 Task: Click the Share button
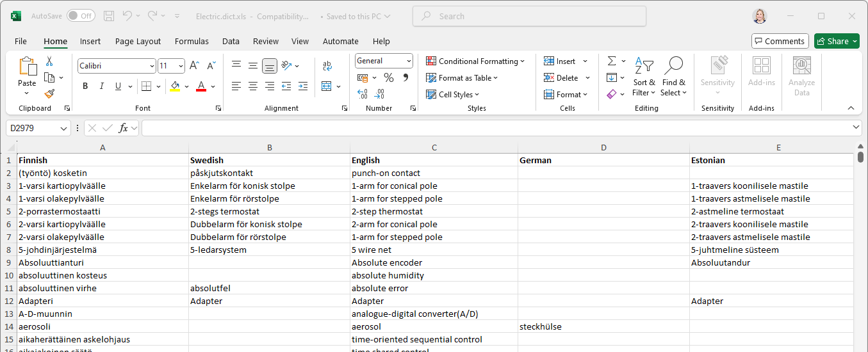(837, 41)
